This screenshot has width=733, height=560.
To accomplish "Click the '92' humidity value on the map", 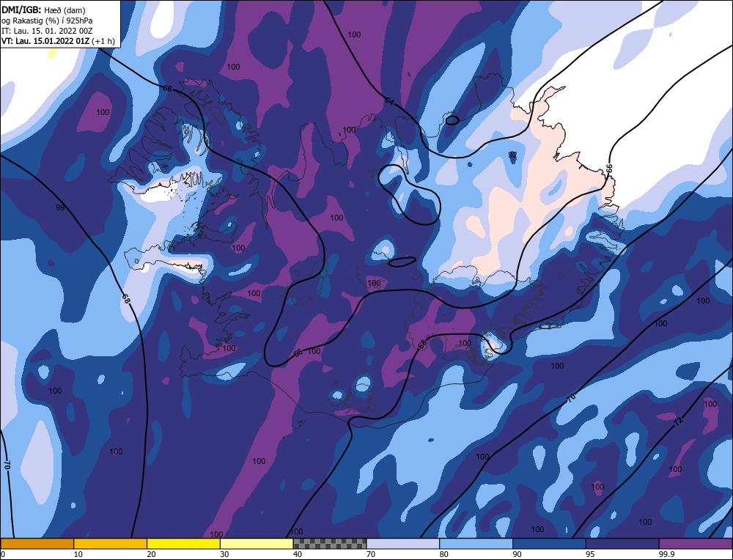I will click(512, 154).
